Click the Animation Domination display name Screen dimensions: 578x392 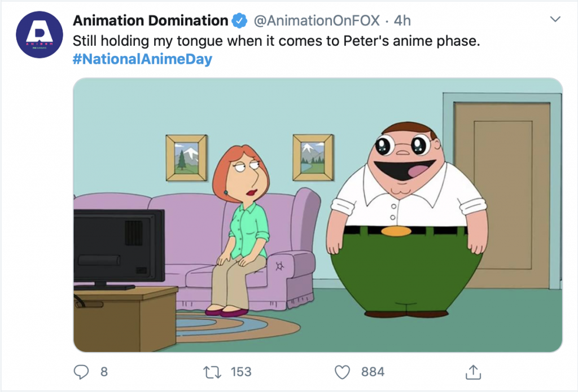pyautogui.click(x=150, y=21)
